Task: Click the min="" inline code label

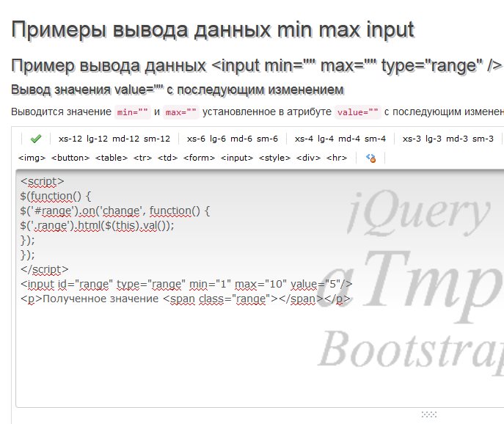Action: (133, 112)
